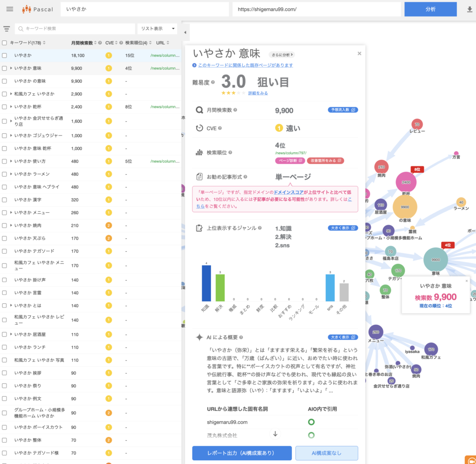Click the blue 分析 button

(x=430, y=9)
